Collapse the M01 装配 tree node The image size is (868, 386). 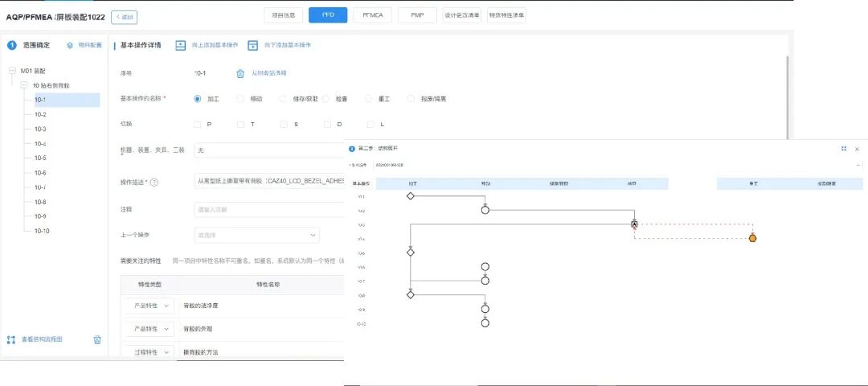tap(13, 71)
